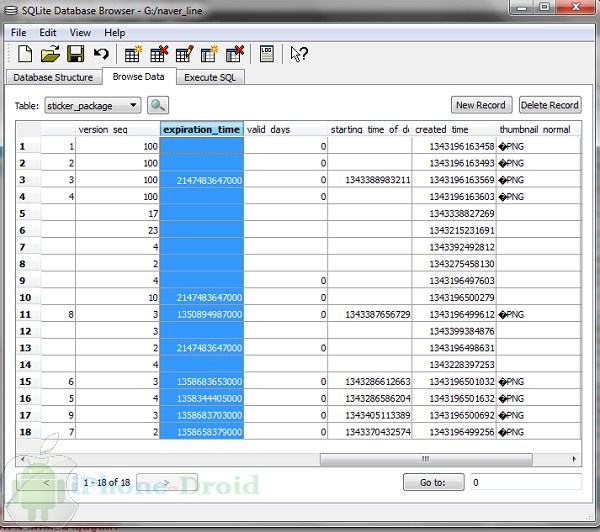
Task: Click the 1358658379000 expiration cell
Action: click(202, 432)
